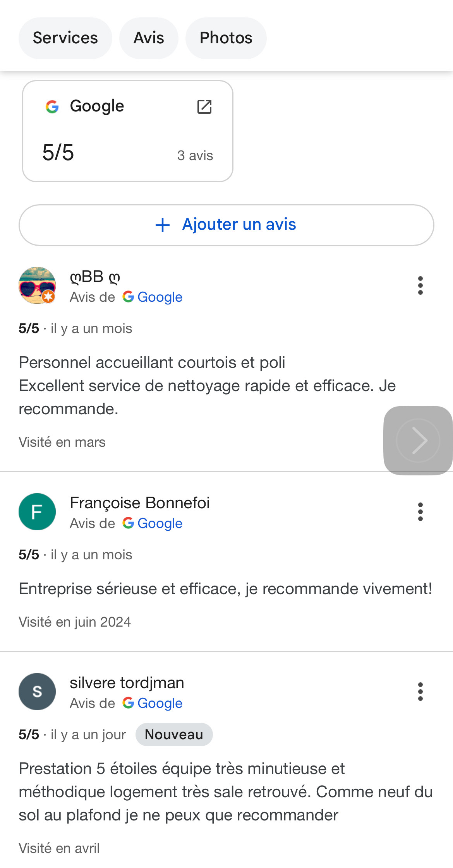The width and height of the screenshot is (453, 868).
Task: Open options menu for Françoise Bonnefoi review
Action: 420,512
